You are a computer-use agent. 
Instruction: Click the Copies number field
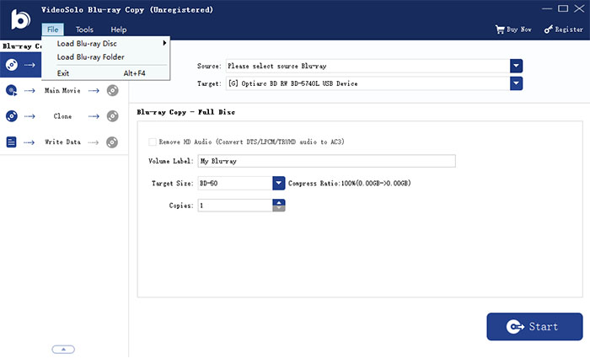pyautogui.click(x=235, y=206)
